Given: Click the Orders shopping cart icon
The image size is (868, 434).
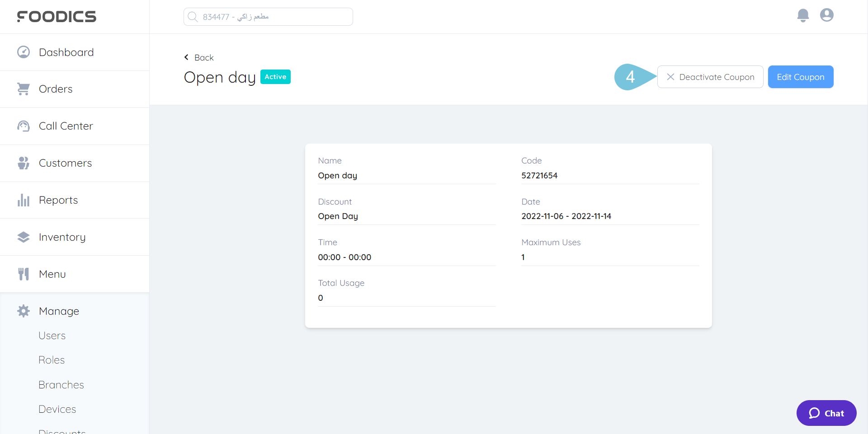Looking at the screenshot, I should tap(24, 89).
